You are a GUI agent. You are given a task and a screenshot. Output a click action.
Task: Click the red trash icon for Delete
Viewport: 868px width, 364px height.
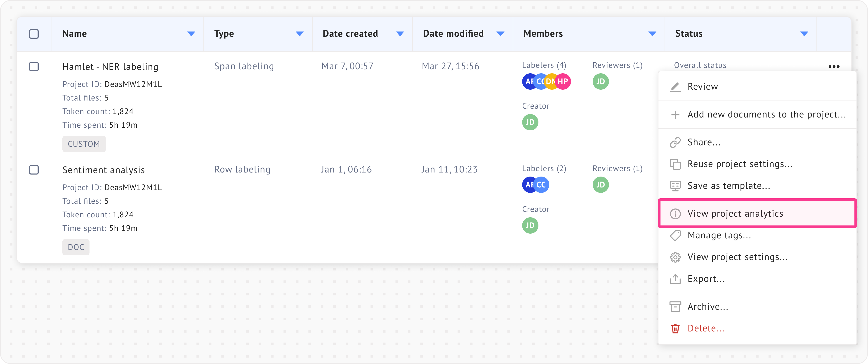point(675,329)
